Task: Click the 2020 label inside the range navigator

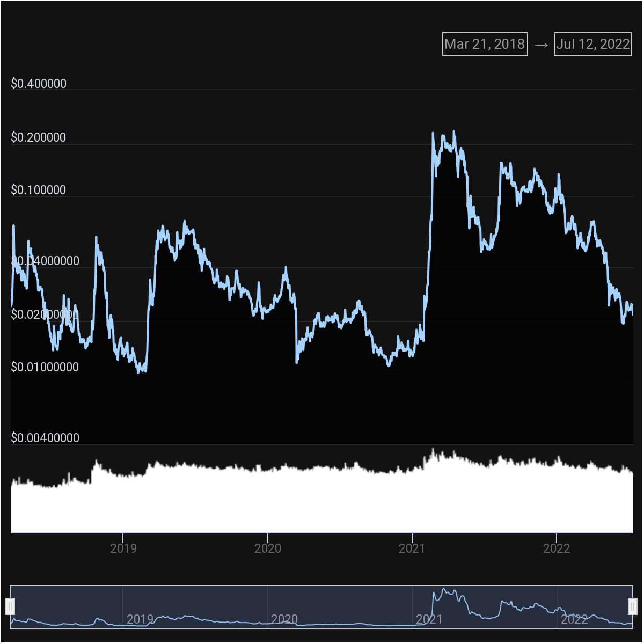Action: 284,619
